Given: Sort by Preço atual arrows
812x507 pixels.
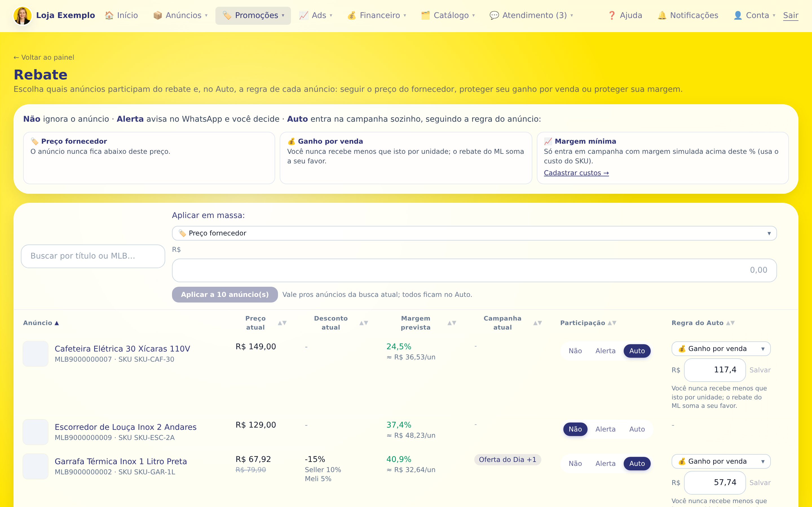Looking at the screenshot, I should point(282,323).
